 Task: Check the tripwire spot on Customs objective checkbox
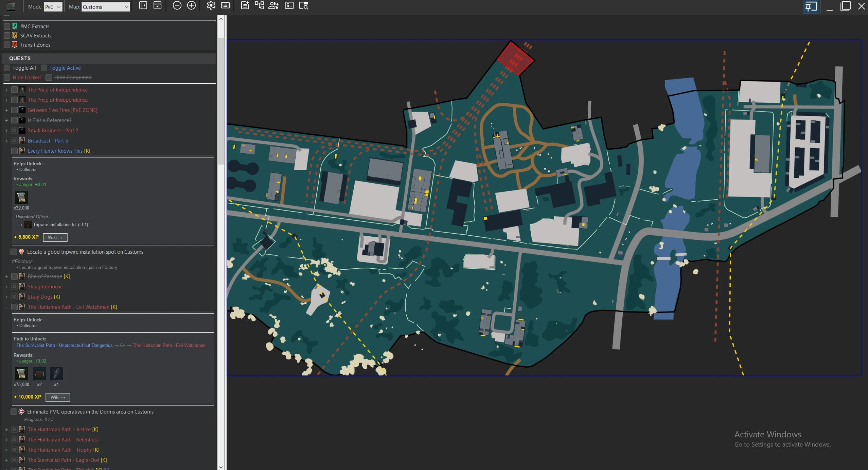point(14,252)
